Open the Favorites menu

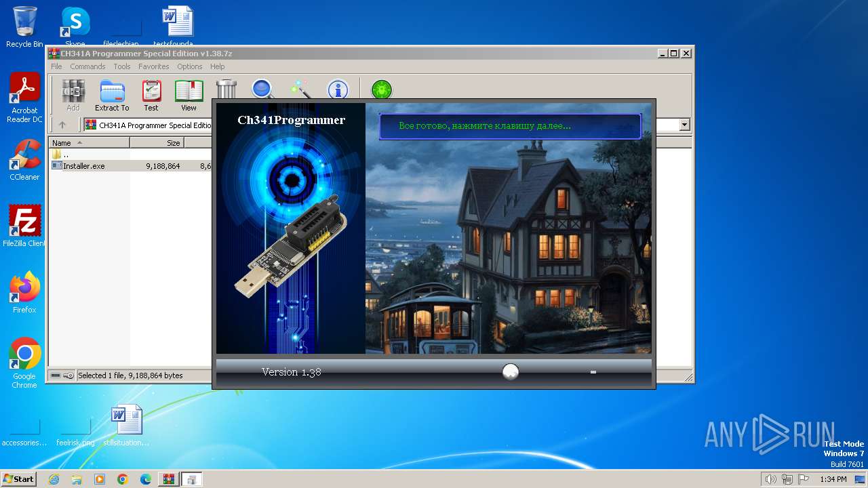coord(154,66)
